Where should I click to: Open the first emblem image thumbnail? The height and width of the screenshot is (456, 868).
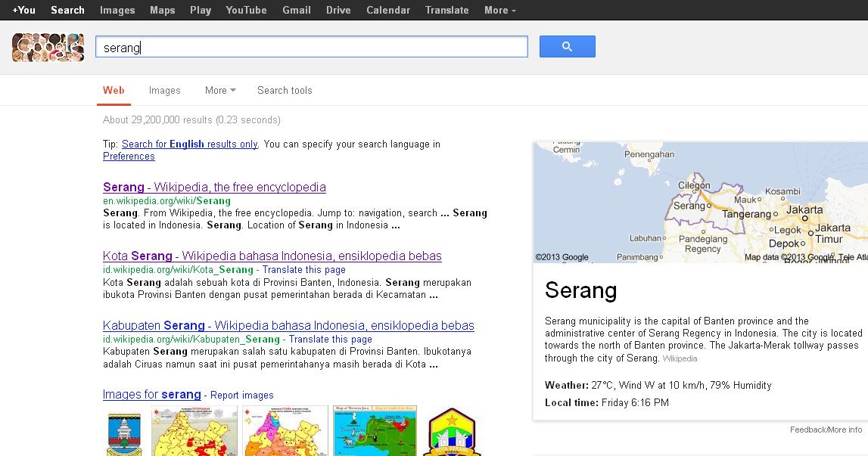(124, 434)
